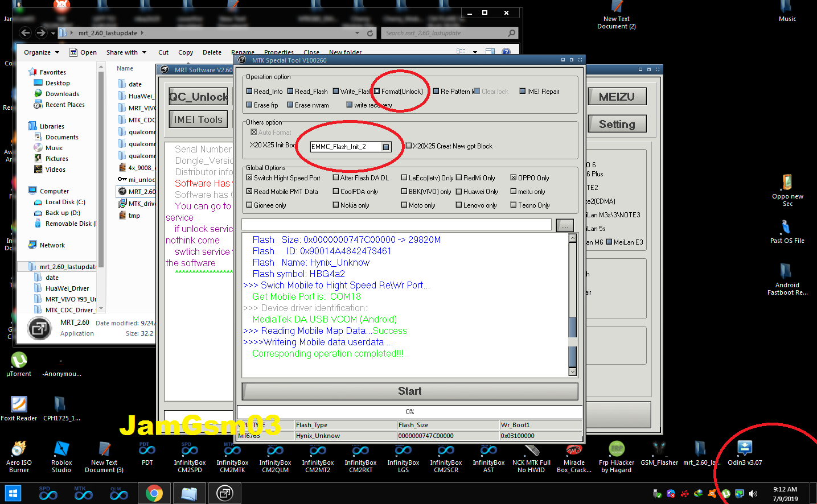817x504 pixels.
Task: Open the Organize dropdown menu
Action: (42, 52)
